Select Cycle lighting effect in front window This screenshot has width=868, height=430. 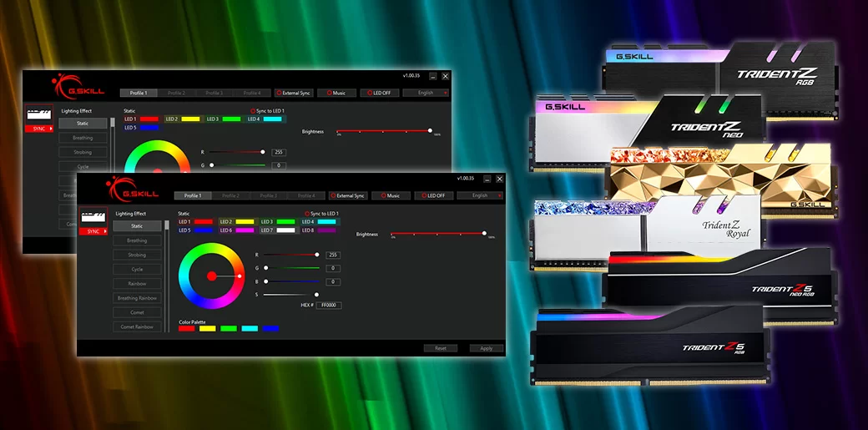[137, 270]
